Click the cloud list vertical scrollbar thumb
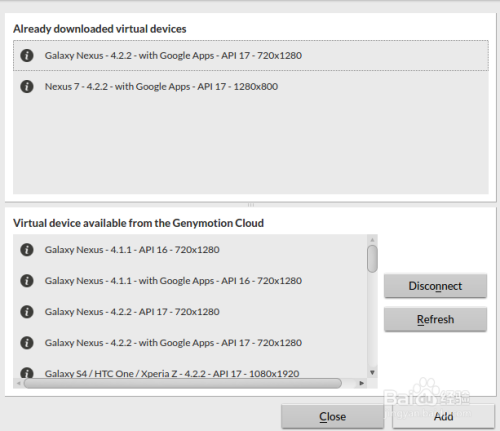The height and width of the screenshot is (431, 500). click(372, 259)
